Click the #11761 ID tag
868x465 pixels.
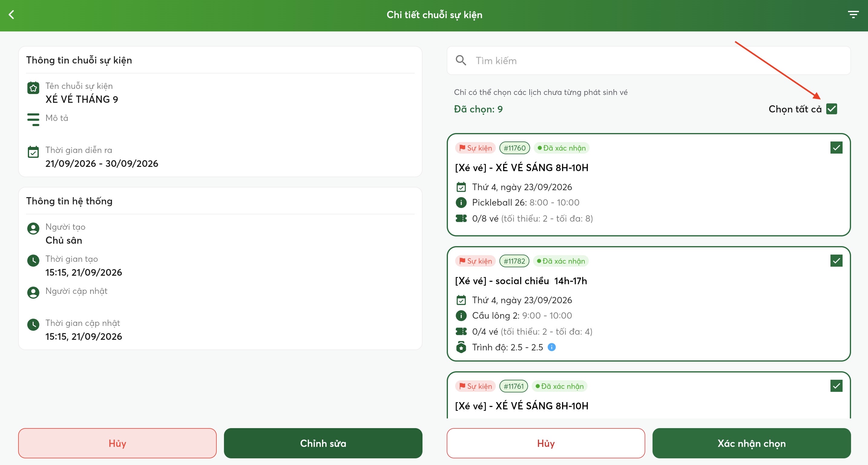(514, 386)
